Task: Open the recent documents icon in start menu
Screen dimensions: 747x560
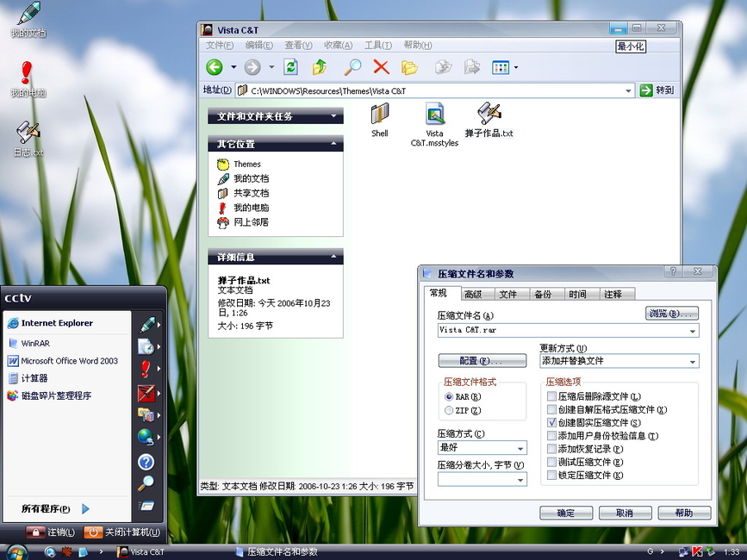Action: coord(146,346)
